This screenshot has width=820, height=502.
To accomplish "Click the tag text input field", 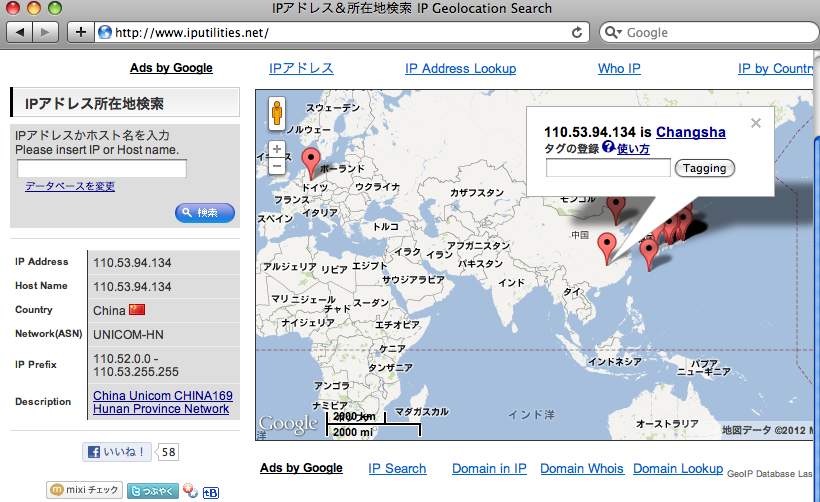I will [x=608, y=168].
